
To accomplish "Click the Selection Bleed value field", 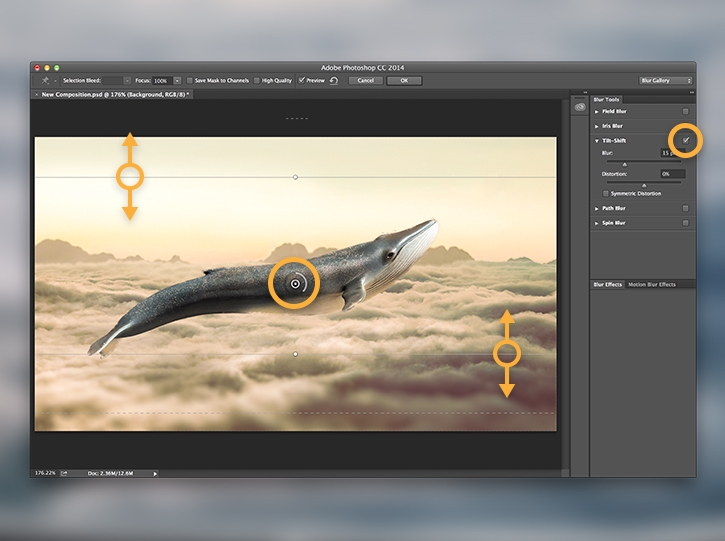I will 112,81.
